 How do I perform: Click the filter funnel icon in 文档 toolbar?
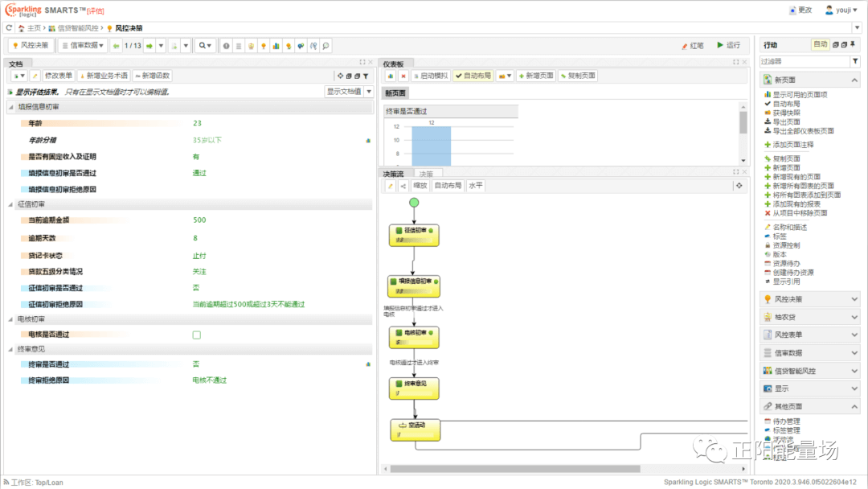coord(366,76)
